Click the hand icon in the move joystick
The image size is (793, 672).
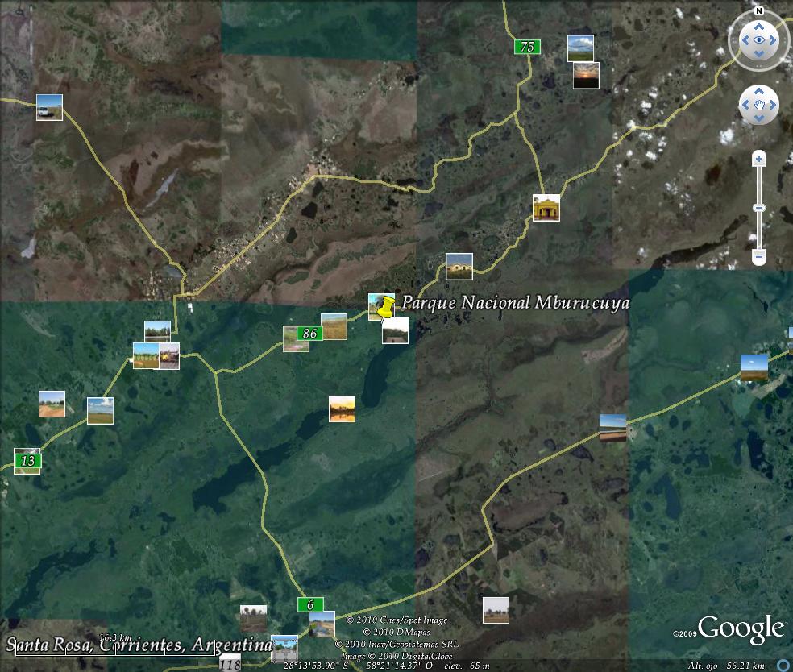click(x=758, y=105)
